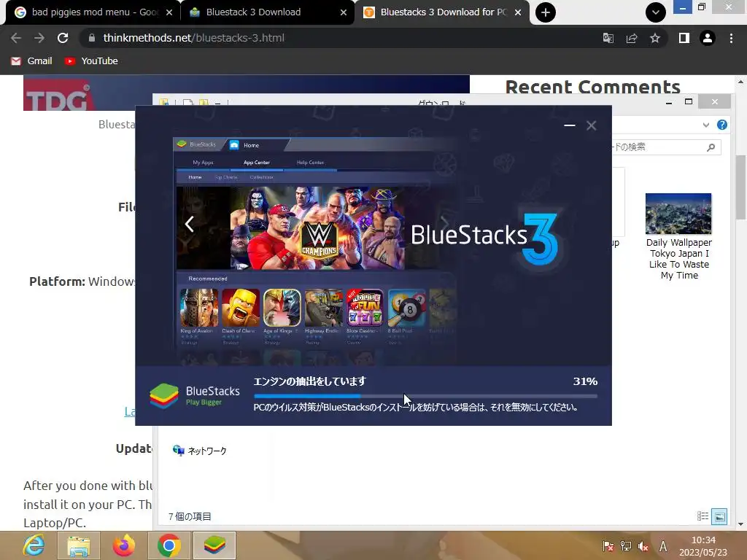This screenshot has height=560, width=747.
Task: Close the Bluestack 3 Download tab
Action: click(344, 12)
